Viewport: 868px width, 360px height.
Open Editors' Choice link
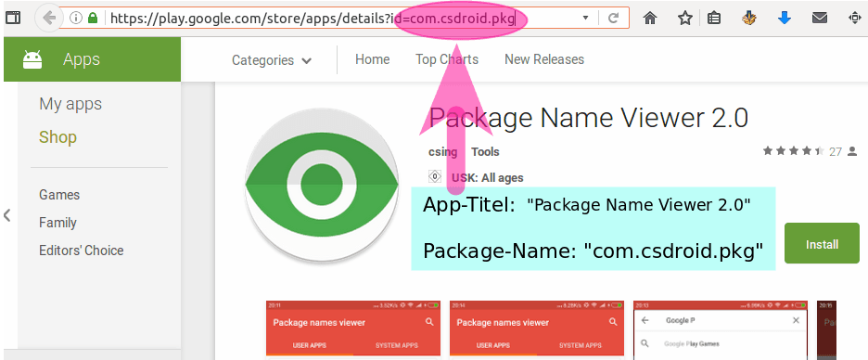coord(81,251)
